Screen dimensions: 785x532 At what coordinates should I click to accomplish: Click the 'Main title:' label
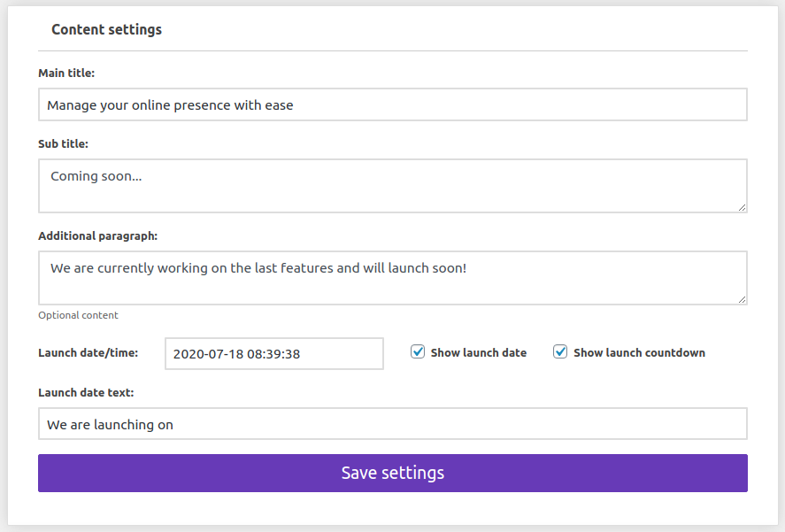66,73
